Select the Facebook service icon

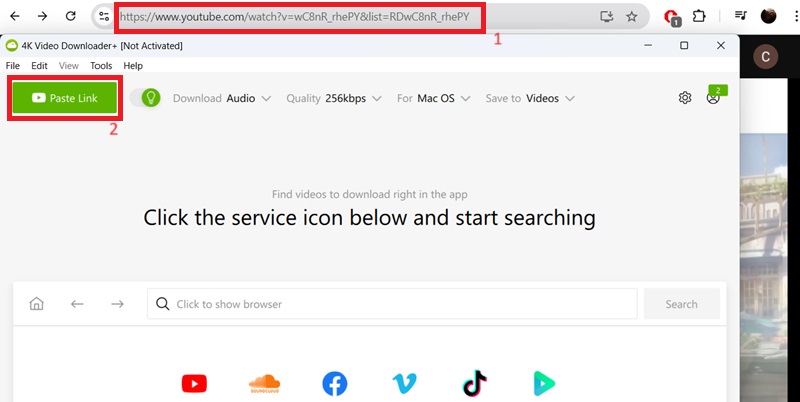coord(334,384)
